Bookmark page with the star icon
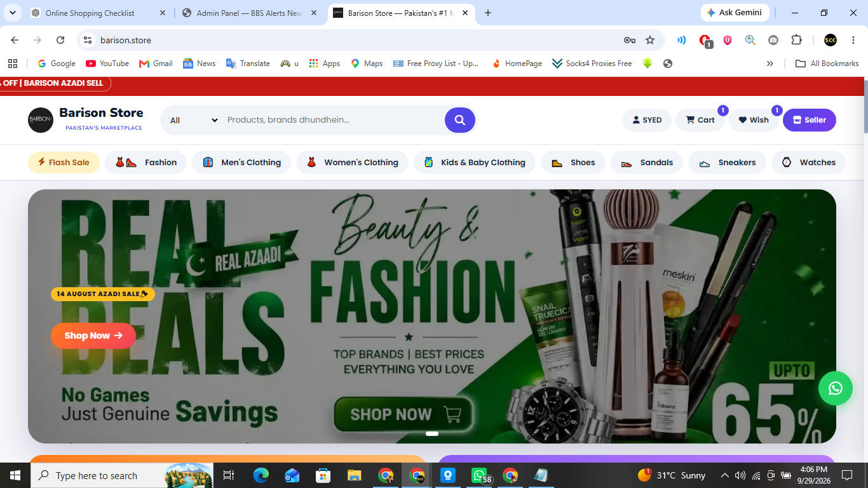The height and width of the screenshot is (488, 868). pyautogui.click(x=650, y=40)
